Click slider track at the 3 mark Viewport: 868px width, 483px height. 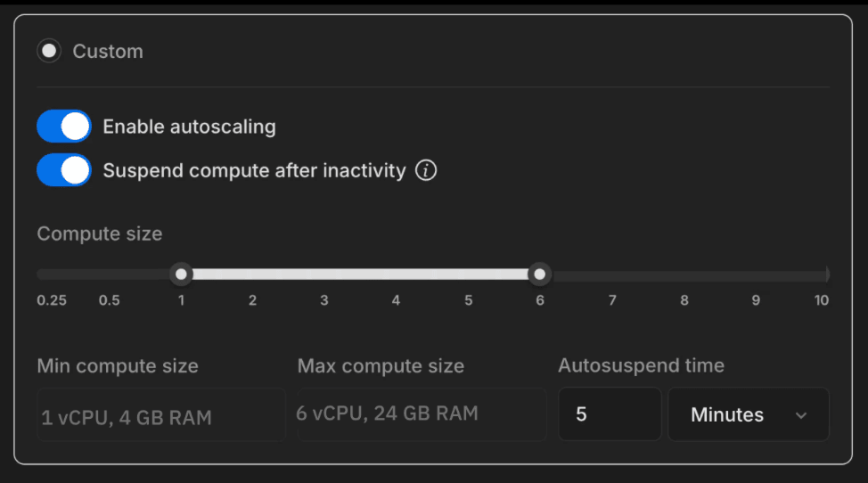(324, 274)
